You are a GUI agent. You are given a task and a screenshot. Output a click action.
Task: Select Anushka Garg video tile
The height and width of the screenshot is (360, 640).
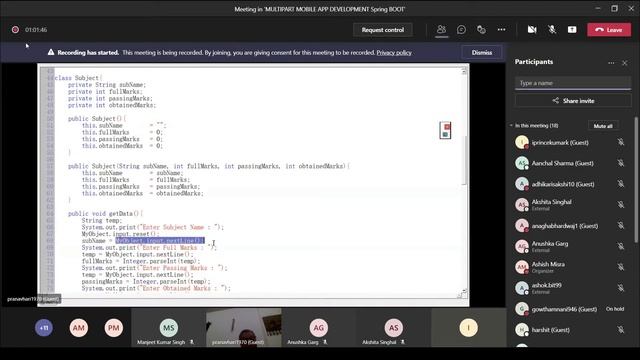click(x=318, y=328)
